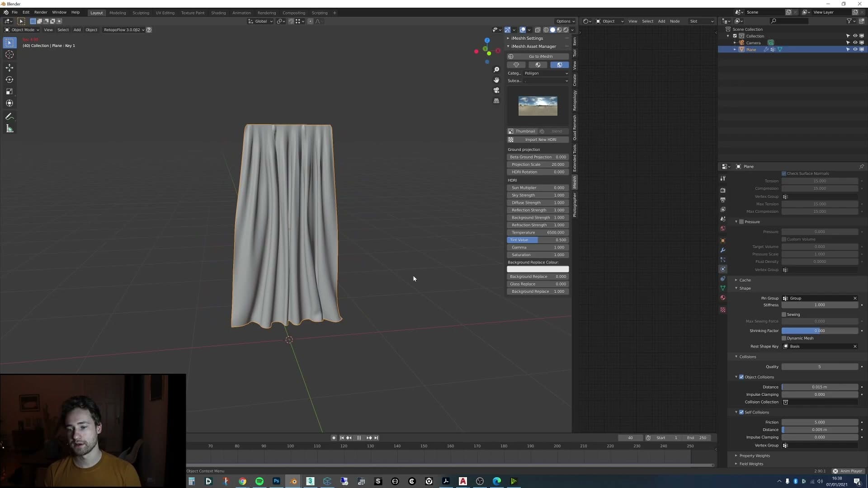
Task: Open the Output properties tab
Action: [723, 200]
